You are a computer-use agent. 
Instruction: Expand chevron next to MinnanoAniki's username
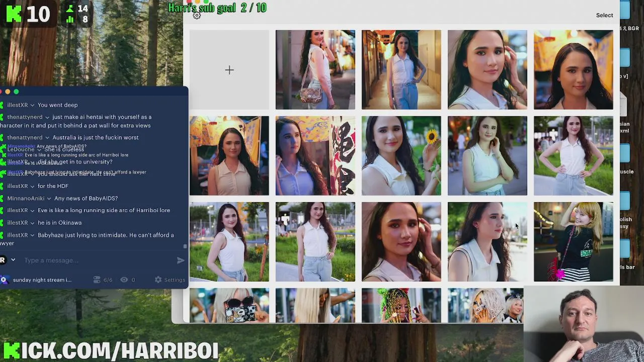pos(49,198)
